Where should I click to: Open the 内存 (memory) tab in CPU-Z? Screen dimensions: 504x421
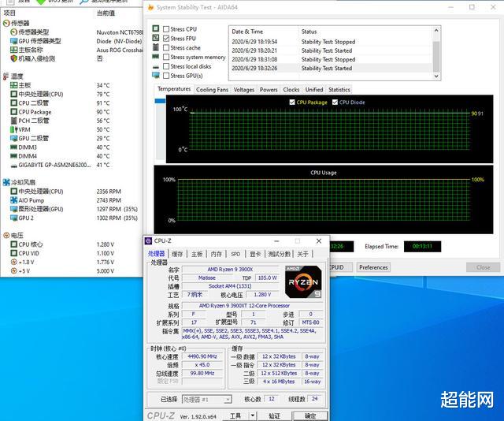217,254
